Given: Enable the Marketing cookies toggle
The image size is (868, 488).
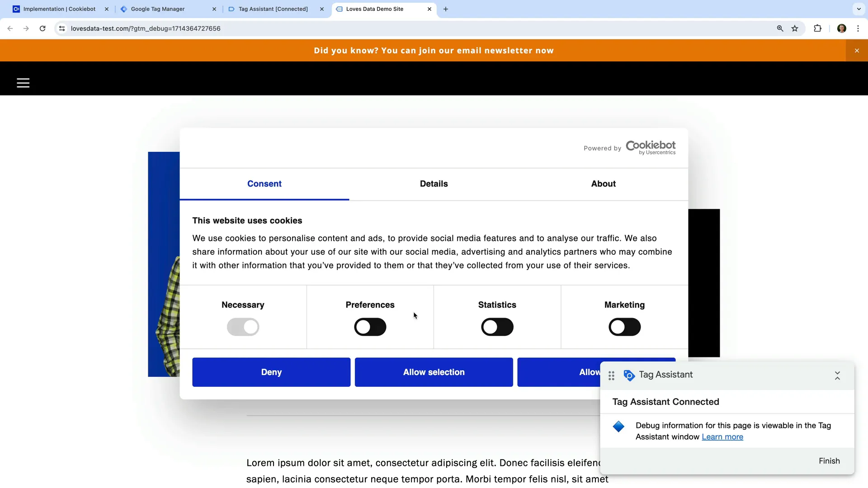Looking at the screenshot, I should 625,327.
